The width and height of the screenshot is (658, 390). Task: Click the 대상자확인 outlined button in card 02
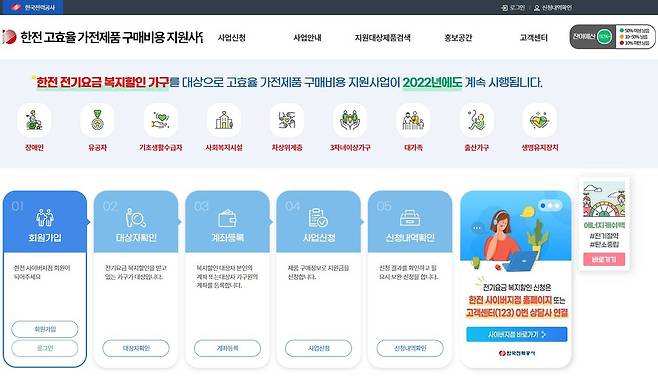pyautogui.click(x=136, y=348)
